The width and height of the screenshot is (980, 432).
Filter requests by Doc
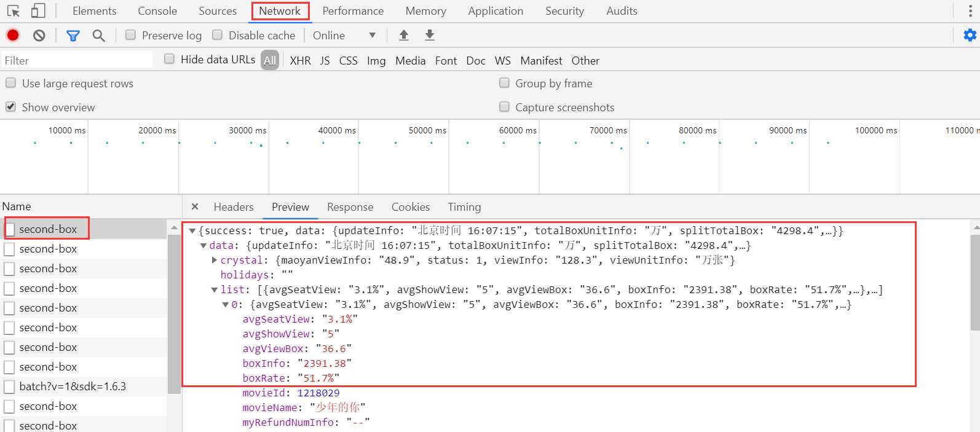(x=476, y=60)
